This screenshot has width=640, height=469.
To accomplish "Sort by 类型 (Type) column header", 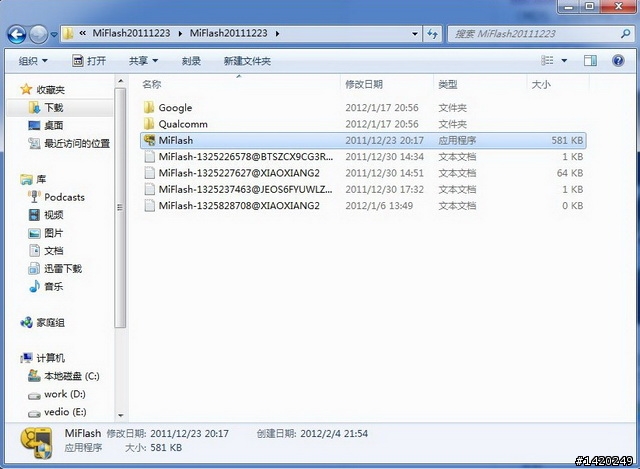I will [x=480, y=84].
